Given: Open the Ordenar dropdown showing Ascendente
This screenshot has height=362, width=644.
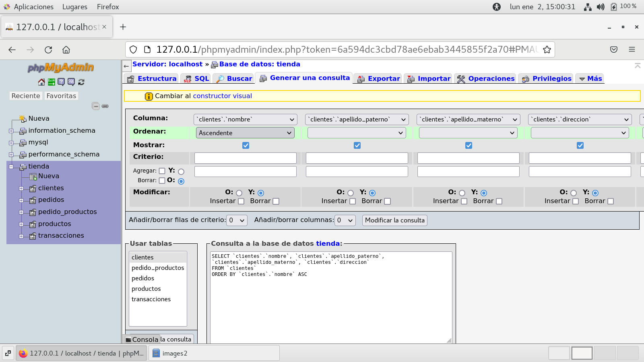Looking at the screenshot, I should pos(245,133).
